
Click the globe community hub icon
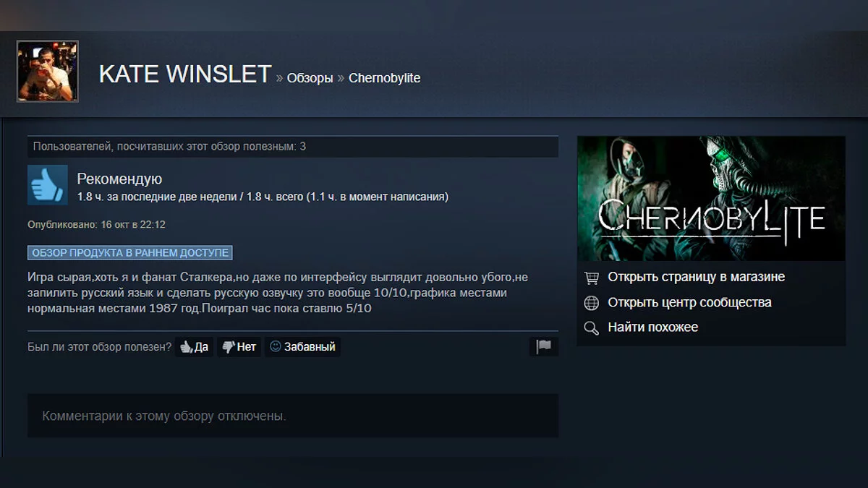click(592, 303)
